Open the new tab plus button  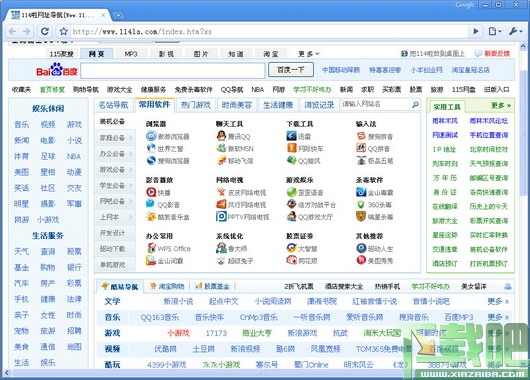[x=118, y=15]
